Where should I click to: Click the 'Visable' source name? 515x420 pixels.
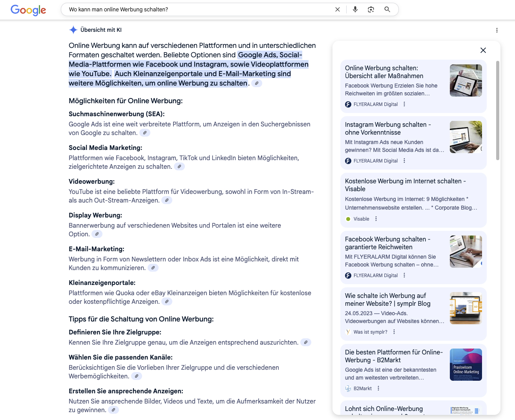(x=362, y=219)
